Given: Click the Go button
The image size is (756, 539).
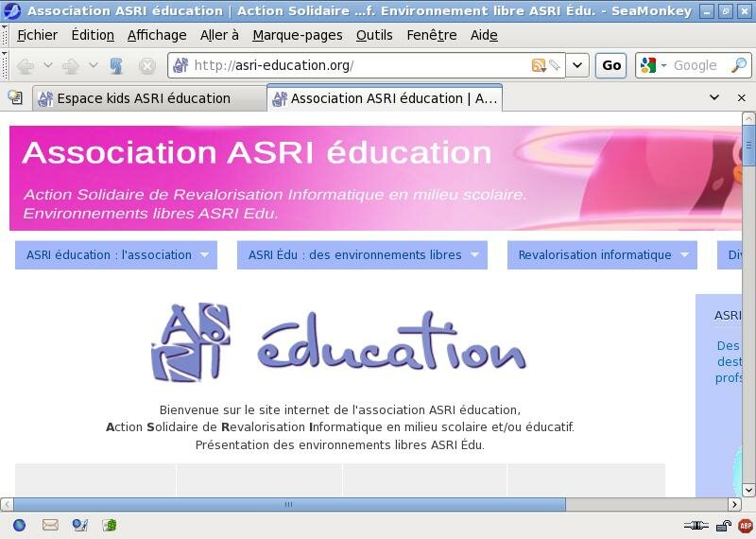Looking at the screenshot, I should [610, 65].
